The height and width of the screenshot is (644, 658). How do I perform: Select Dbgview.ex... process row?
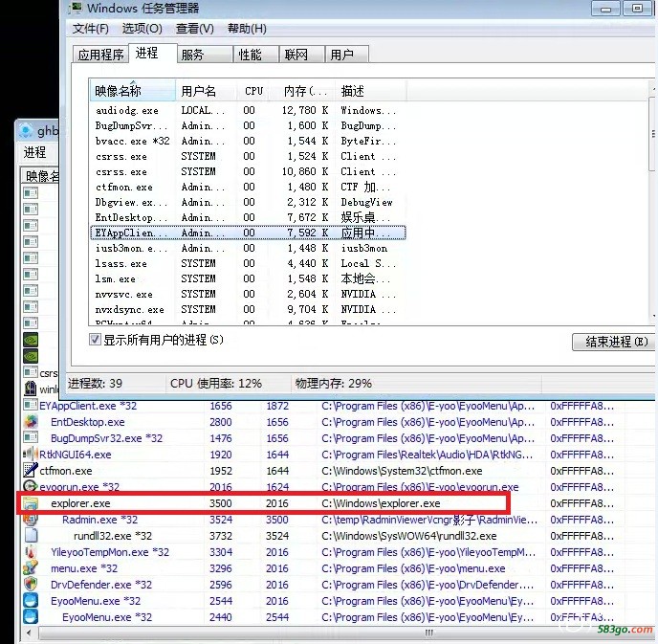pos(248,202)
